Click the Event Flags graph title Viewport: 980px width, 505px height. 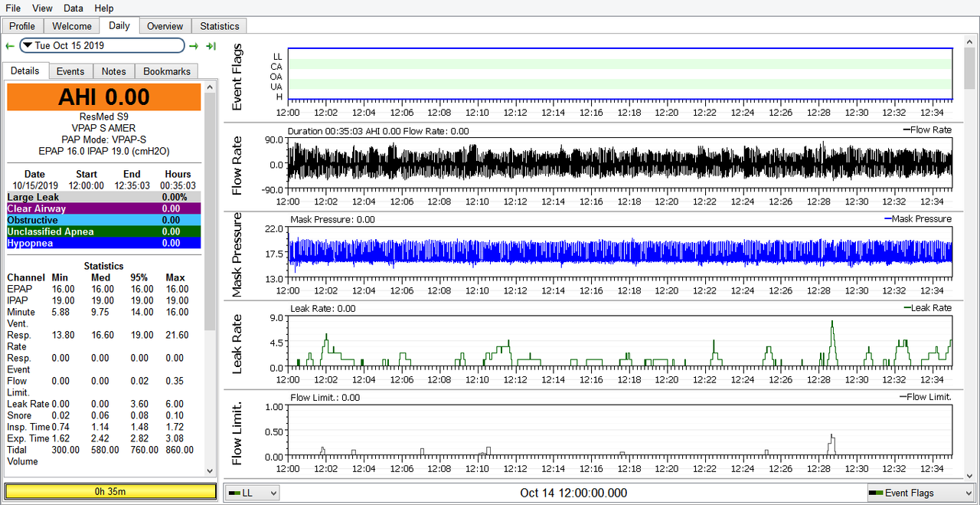pos(237,77)
